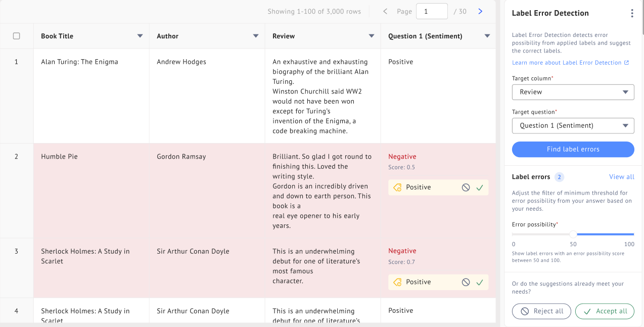
Task: Click the tag icon on row 2's Positive suggestion
Action: 396,187
